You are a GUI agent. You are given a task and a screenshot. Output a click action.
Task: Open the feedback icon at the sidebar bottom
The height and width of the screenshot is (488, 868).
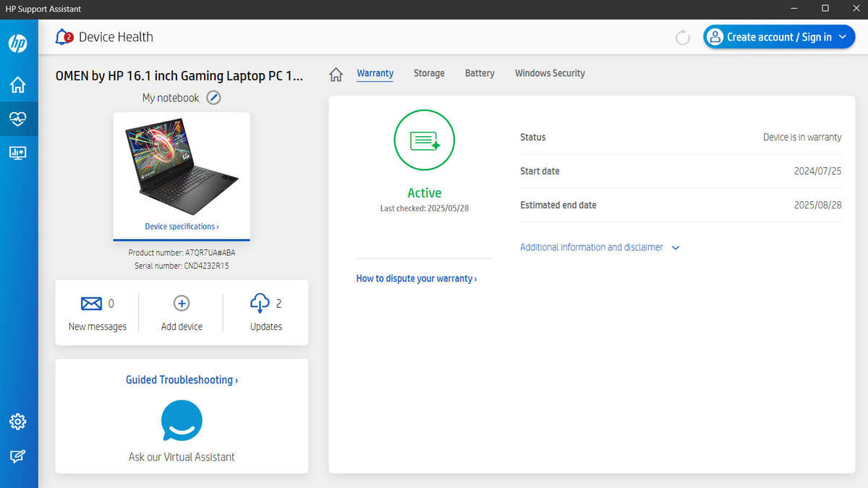pyautogui.click(x=18, y=456)
